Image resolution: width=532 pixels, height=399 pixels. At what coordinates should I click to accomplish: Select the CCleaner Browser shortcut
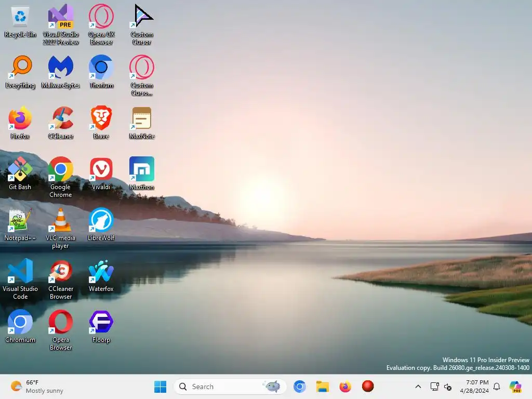tap(61, 279)
